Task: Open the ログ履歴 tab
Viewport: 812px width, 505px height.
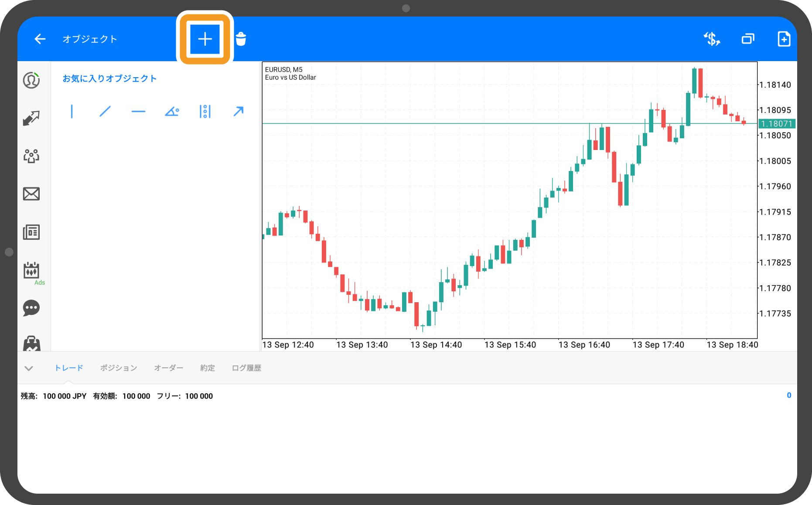Action: click(x=246, y=368)
